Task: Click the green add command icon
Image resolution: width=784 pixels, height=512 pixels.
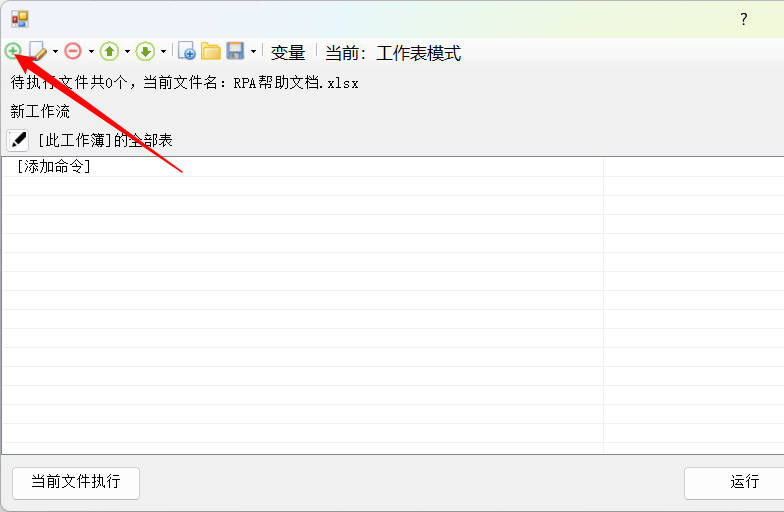Action: coord(13,51)
